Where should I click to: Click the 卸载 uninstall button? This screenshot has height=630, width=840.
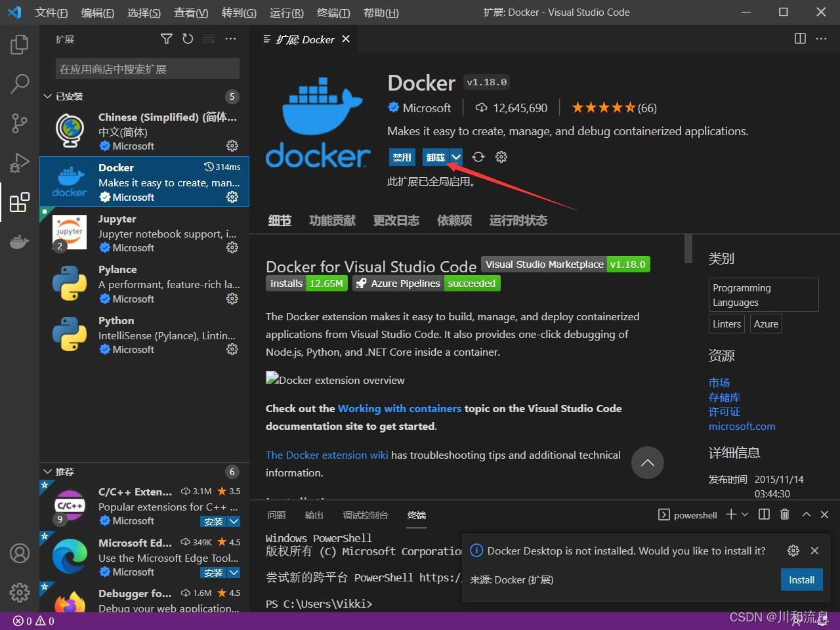pyautogui.click(x=436, y=157)
